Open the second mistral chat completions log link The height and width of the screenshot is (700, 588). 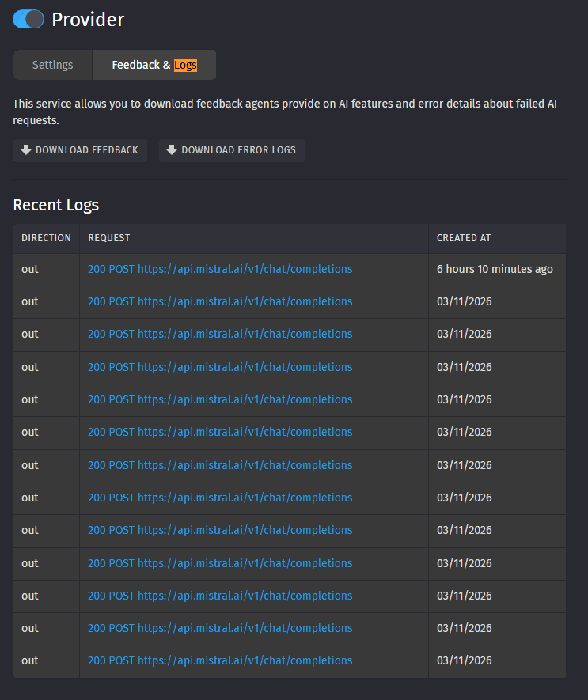pyautogui.click(x=220, y=301)
